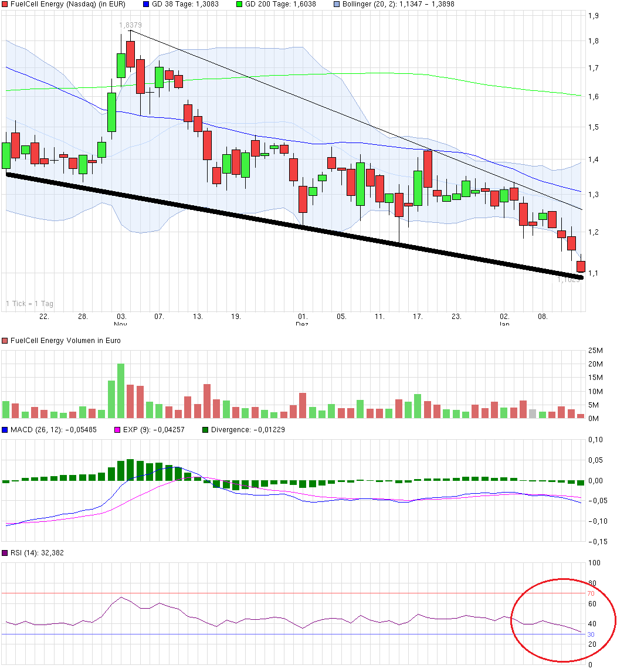Click the 02. Jan date axis label
The height and width of the screenshot is (672, 617).
pos(504,320)
